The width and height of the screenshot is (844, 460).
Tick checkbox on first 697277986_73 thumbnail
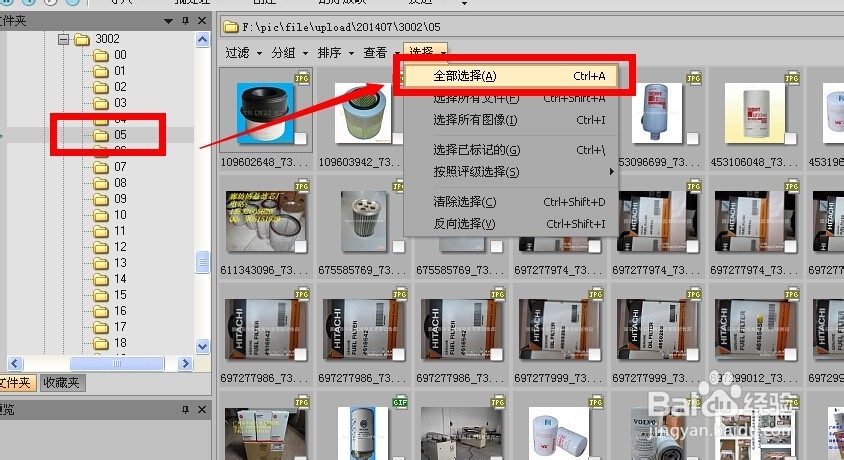point(300,354)
